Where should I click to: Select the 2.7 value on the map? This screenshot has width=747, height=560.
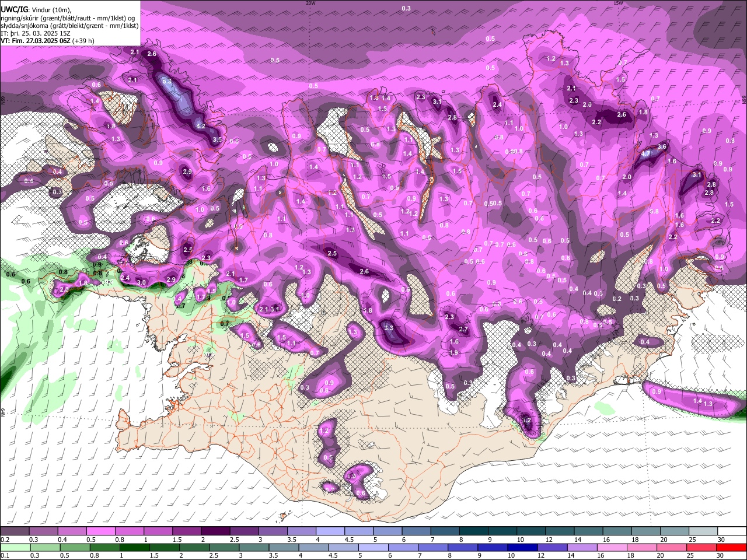[x=463, y=330]
